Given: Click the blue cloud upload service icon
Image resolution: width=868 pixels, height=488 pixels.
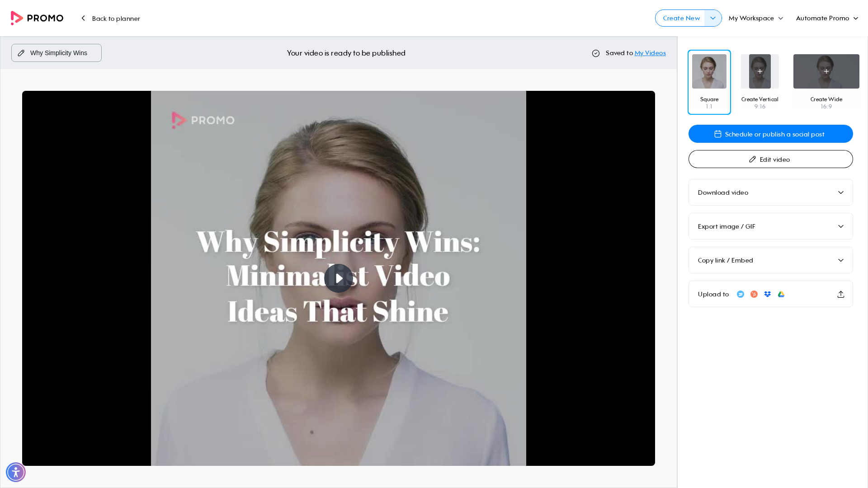Looking at the screenshot, I should 741,294.
